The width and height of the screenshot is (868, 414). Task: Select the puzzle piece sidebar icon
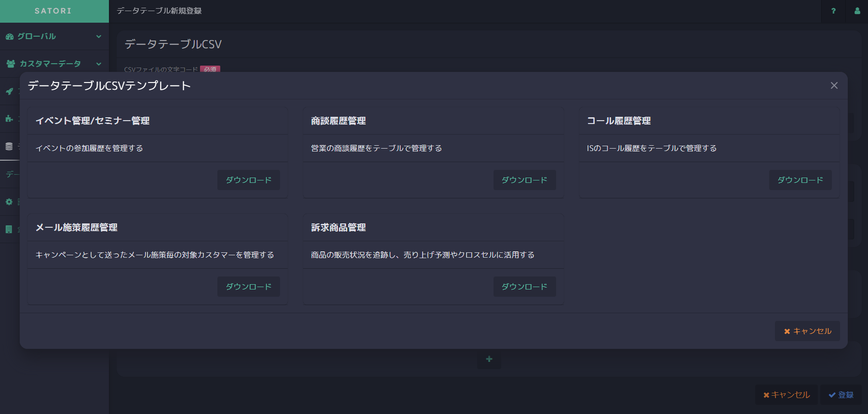9,119
